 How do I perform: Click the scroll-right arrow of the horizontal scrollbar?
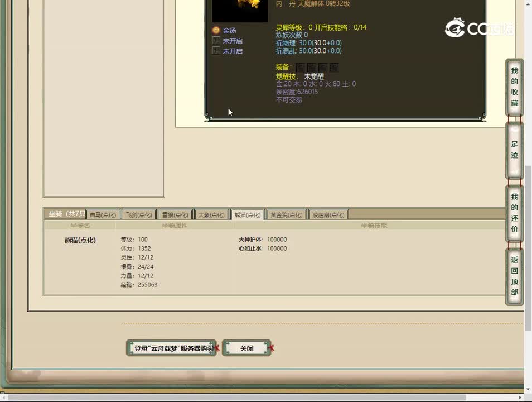520,397
